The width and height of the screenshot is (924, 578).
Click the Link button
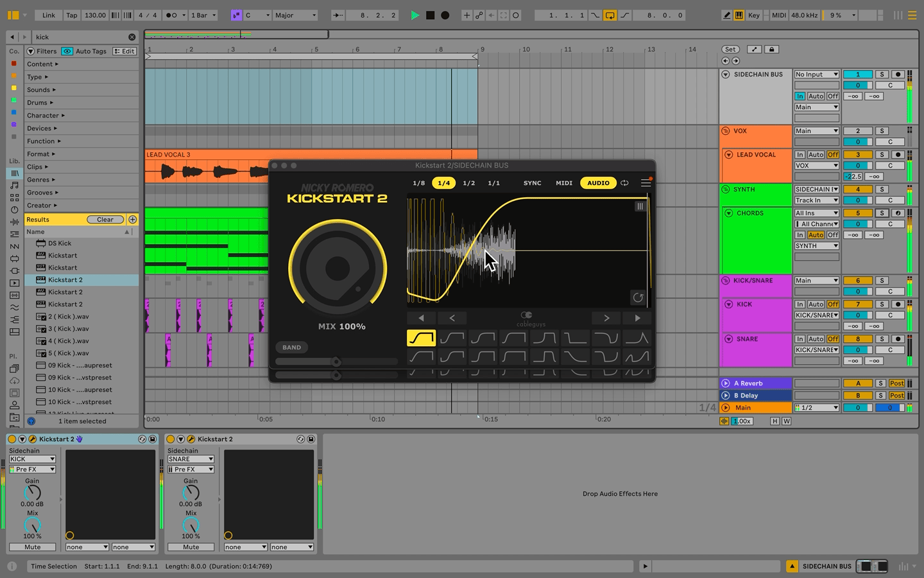[x=49, y=15]
